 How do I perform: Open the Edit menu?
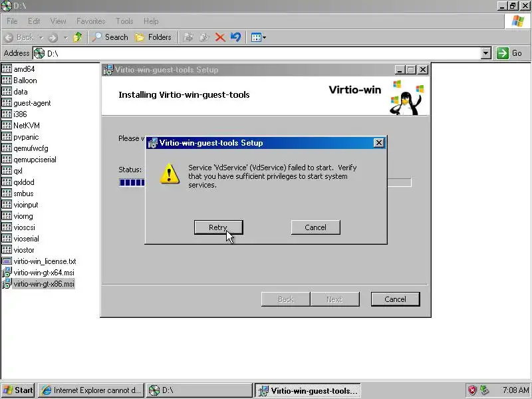click(34, 21)
